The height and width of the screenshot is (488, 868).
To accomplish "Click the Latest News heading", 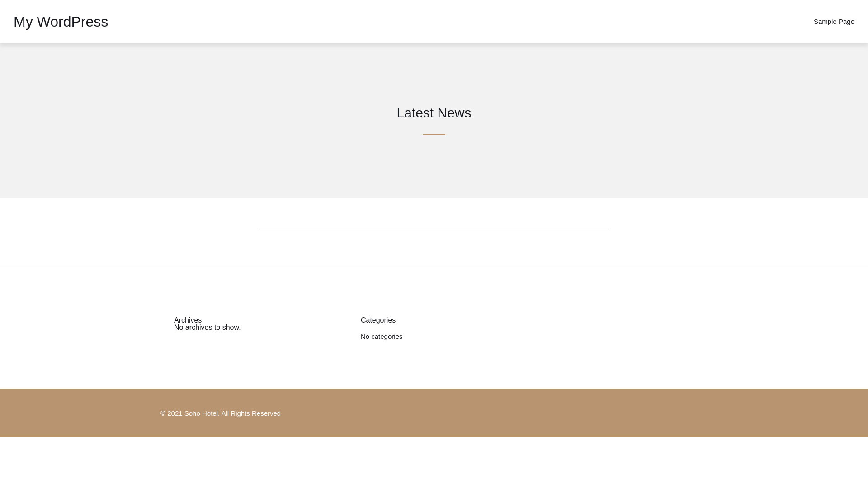I will 434,113.
